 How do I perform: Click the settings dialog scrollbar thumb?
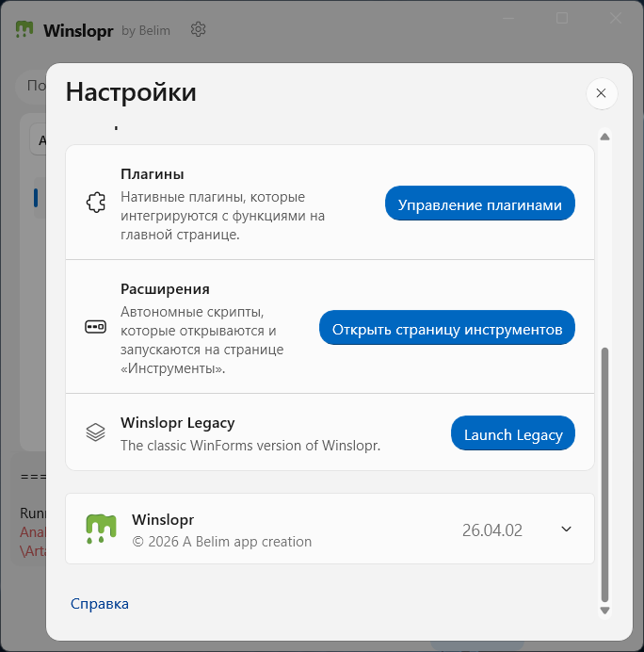(605, 471)
